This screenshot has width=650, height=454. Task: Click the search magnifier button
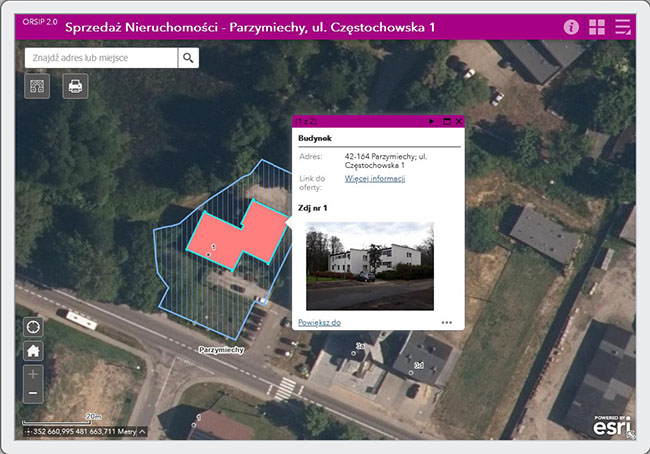click(188, 58)
